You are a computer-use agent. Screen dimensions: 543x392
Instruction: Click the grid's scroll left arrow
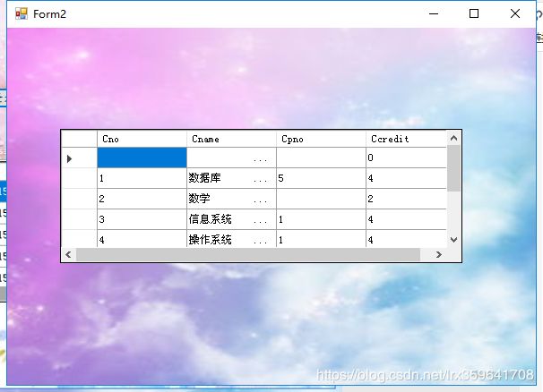(69, 255)
